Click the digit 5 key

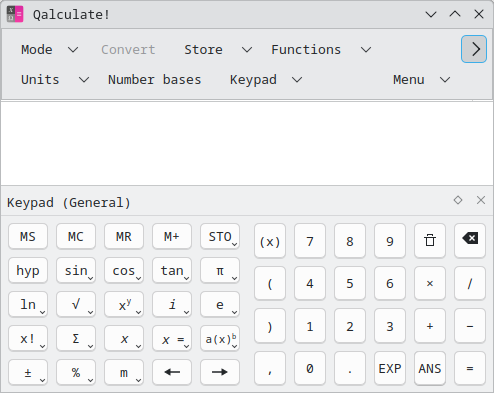[x=350, y=283]
